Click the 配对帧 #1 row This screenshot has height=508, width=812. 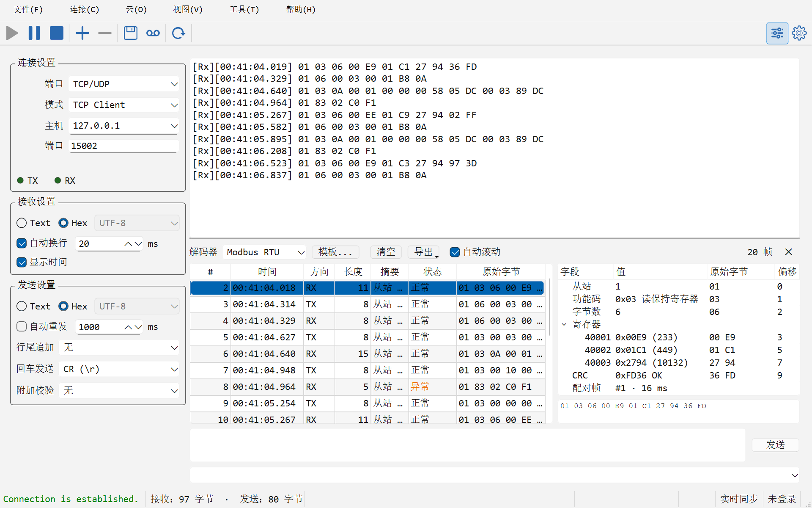click(x=678, y=388)
